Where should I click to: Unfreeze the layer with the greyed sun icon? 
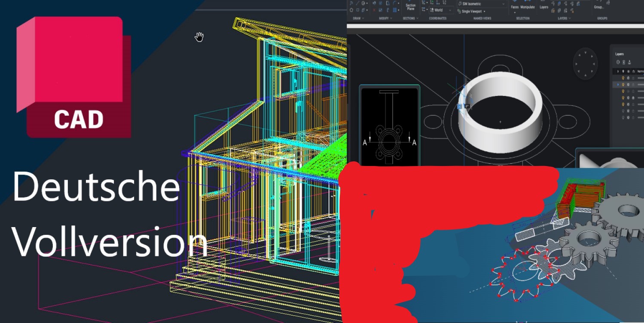point(628,91)
